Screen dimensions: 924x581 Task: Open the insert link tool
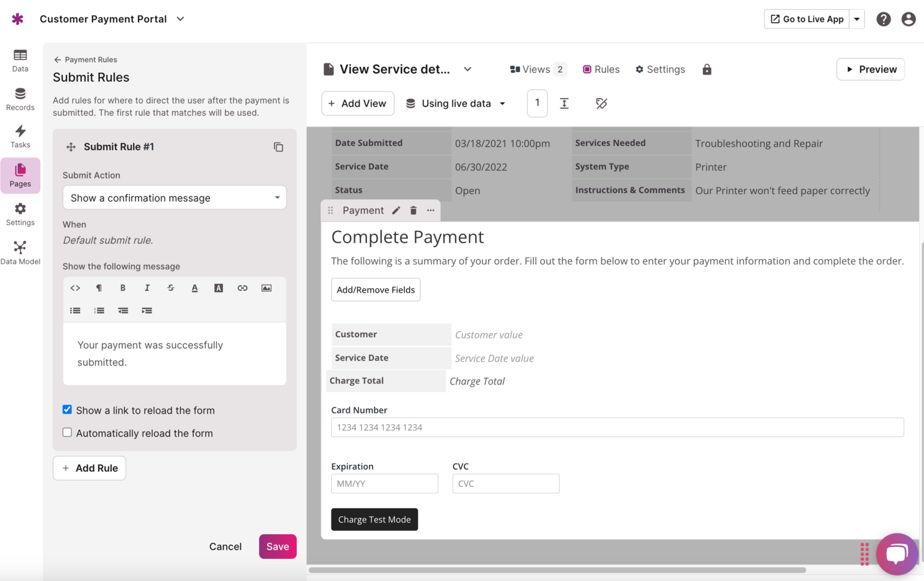[x=242, y=288]
